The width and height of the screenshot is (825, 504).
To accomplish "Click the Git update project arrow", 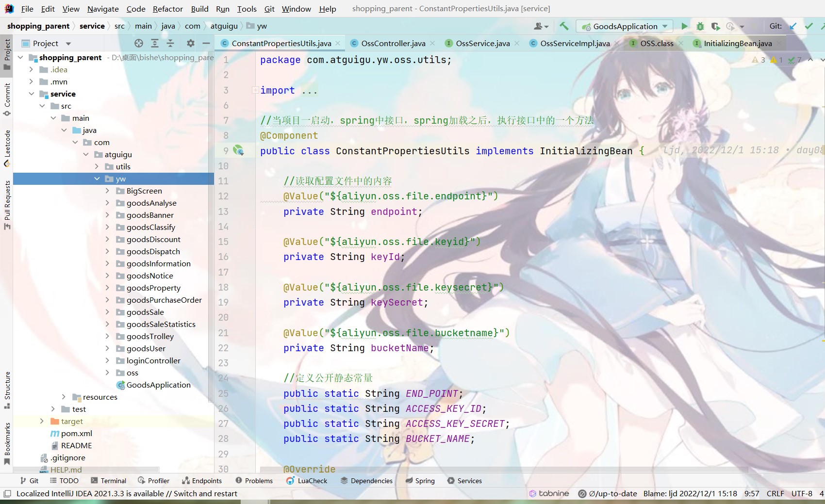I will [793, 26].
